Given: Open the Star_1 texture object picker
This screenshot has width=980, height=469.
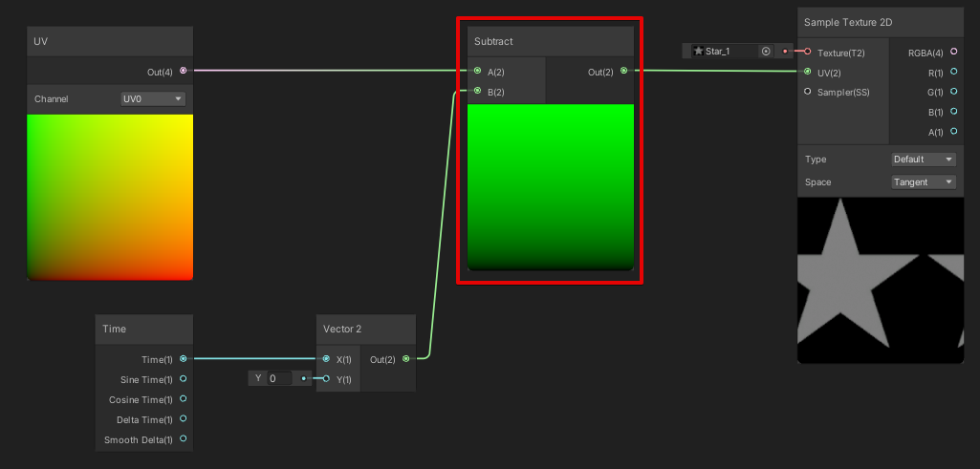Looking at the screenshot, I should [766, 52].
